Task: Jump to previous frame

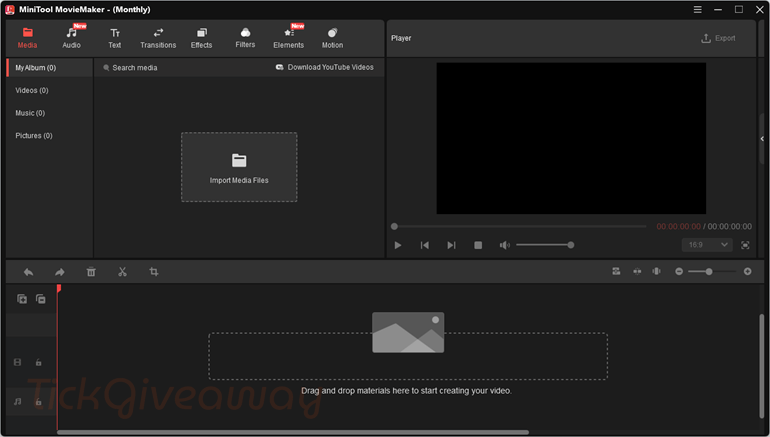Action: click(x=425, y=245)
